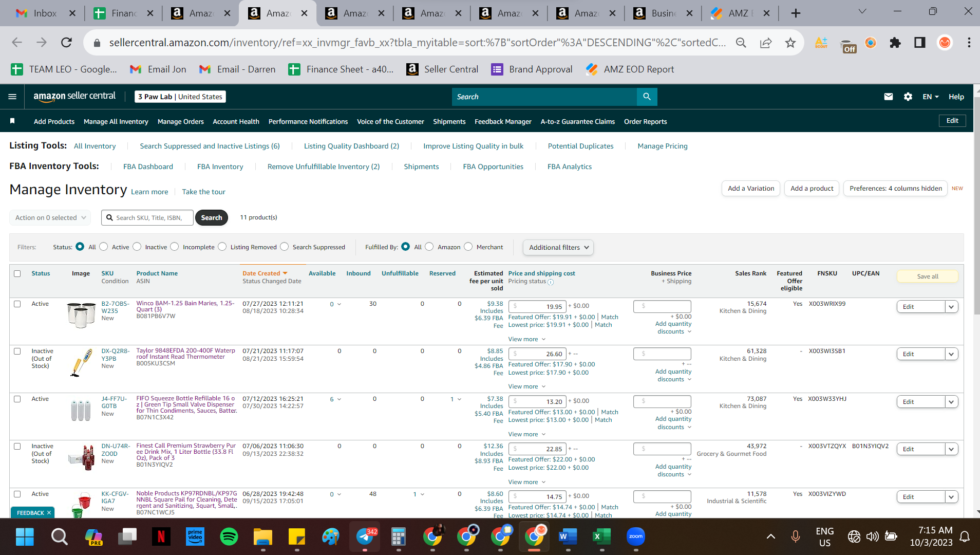
Task: Reload the current page
Action: (x=66, y=43)
